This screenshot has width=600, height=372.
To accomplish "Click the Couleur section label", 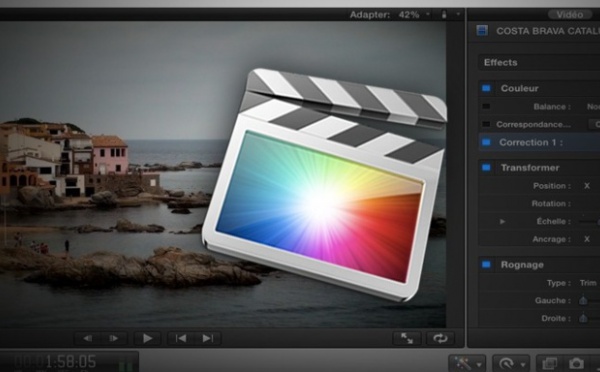I will point(519,88).
